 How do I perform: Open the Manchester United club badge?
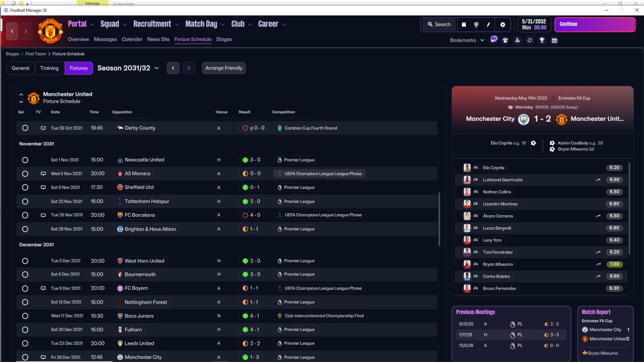[x=51, y=31]
